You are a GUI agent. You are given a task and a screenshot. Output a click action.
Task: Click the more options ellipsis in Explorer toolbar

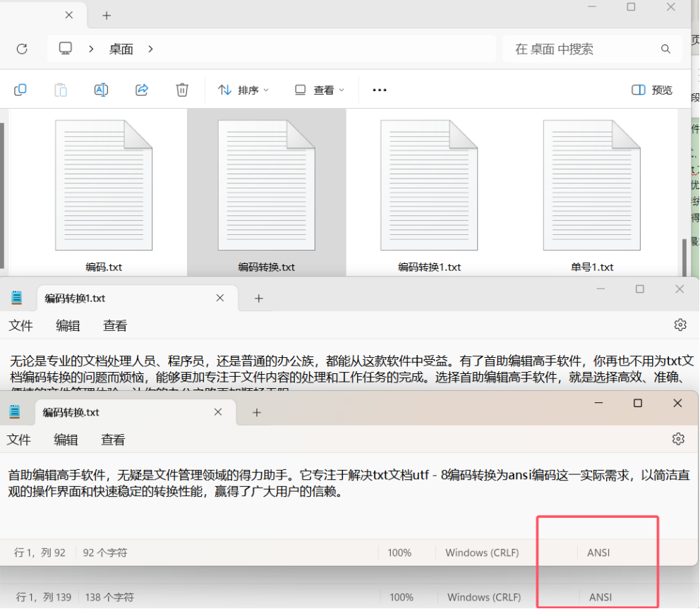pos(380,90)
